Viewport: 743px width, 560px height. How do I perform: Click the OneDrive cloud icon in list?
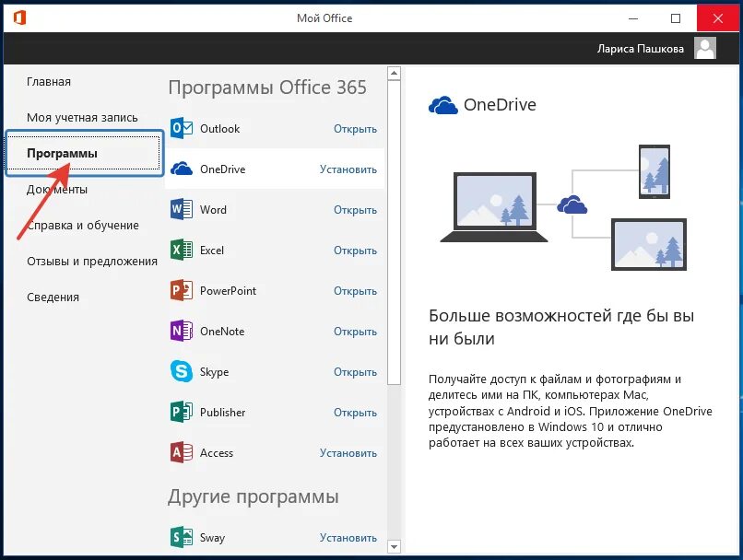pos(181,169)
